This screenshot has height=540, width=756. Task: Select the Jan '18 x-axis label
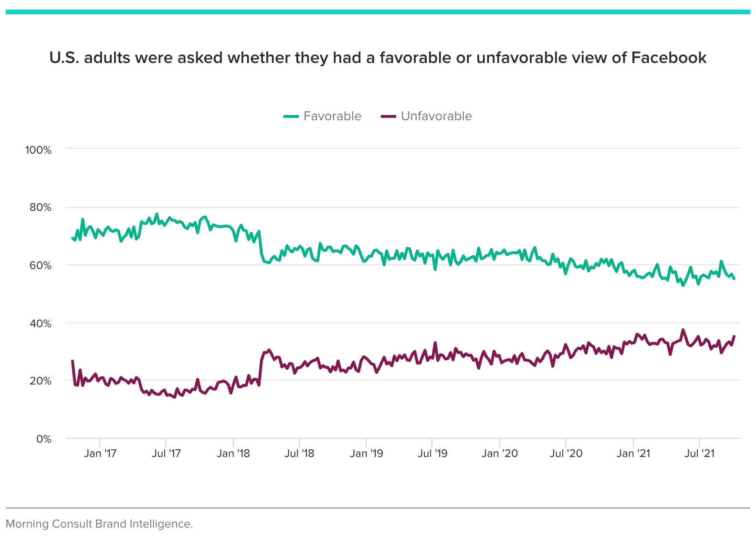[233, 453]
